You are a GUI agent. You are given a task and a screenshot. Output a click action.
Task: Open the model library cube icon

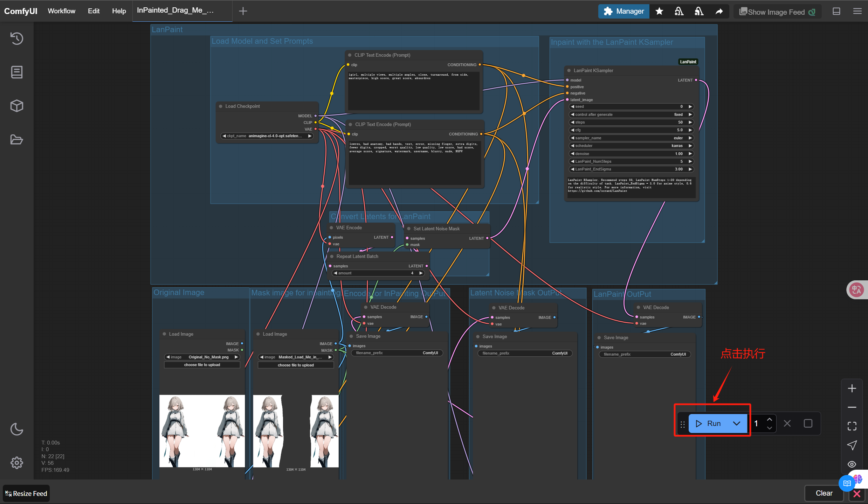point(16,106)
